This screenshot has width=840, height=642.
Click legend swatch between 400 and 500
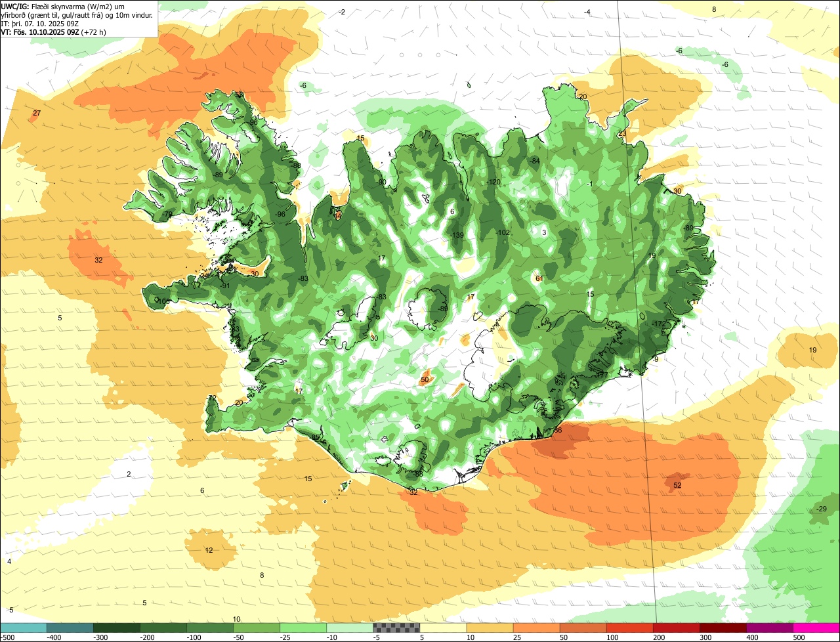coord(770,628)
